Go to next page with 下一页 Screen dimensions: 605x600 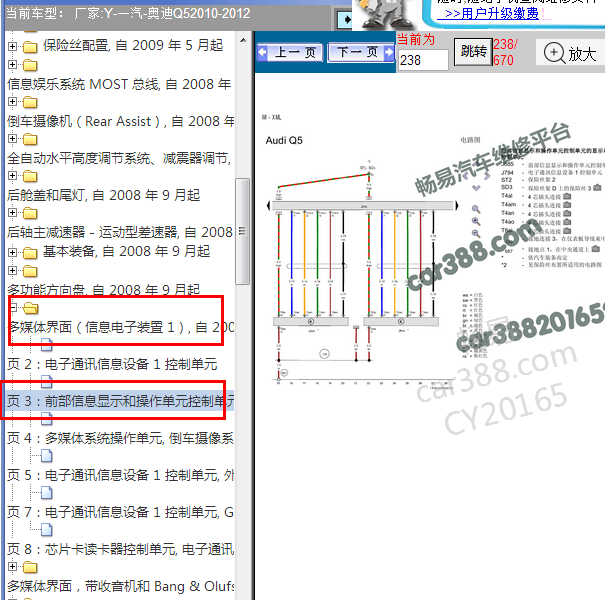point(361,52)
